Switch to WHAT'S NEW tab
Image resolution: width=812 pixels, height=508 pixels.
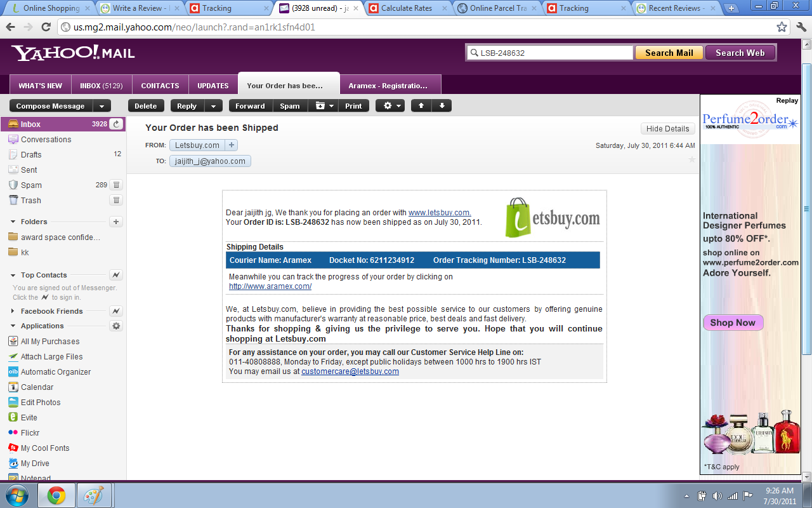(x=40, y=86)
